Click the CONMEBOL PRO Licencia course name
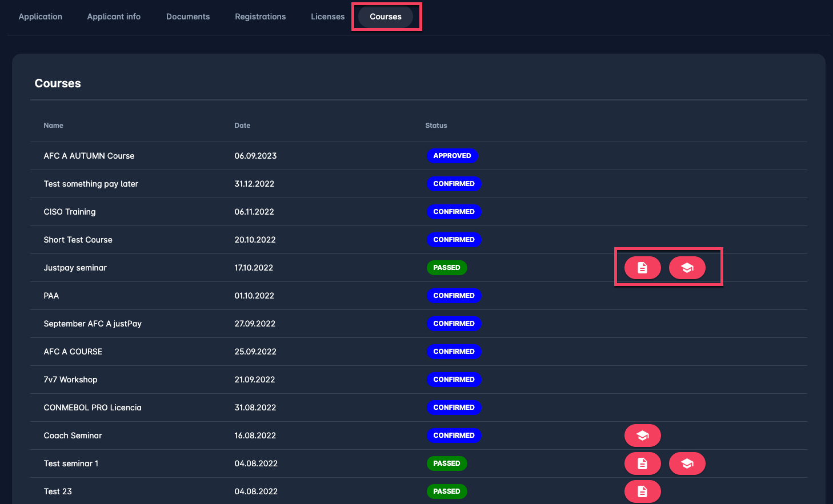Screen dimensions: 833x504 click(93, 408)
